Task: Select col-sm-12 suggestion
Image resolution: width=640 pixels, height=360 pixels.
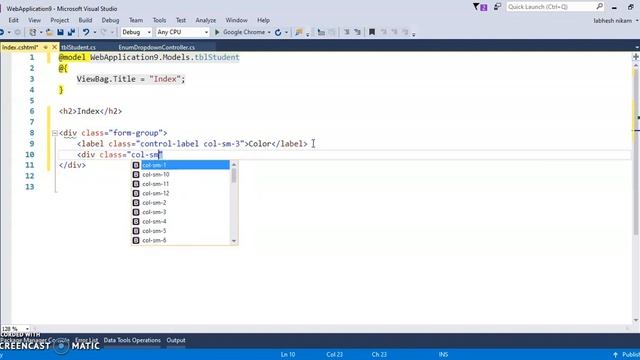Action: [181, 193]
